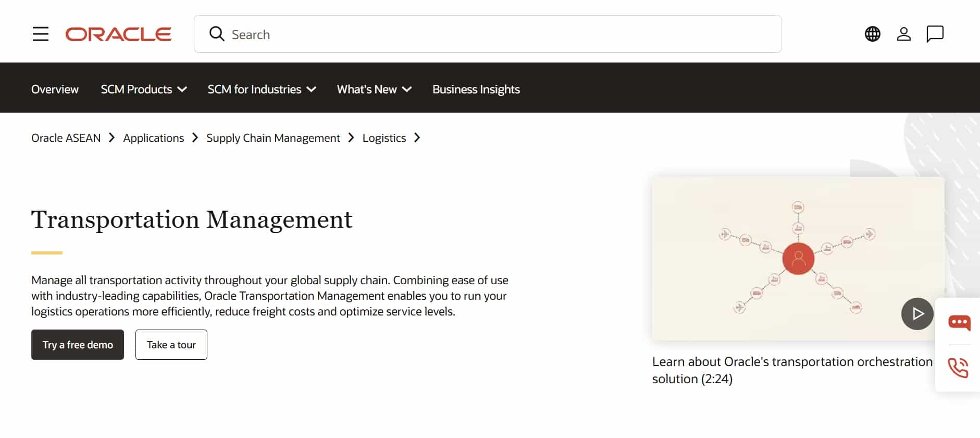Go to Applications breadcrumb
The width and height of the screenshot is (980, 438).
point(154,138)
